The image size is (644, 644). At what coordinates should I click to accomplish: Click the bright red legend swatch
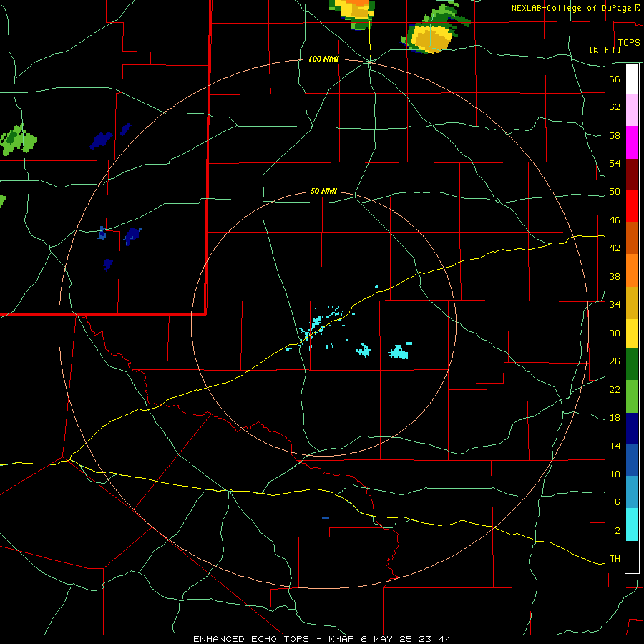pos(632,206)
